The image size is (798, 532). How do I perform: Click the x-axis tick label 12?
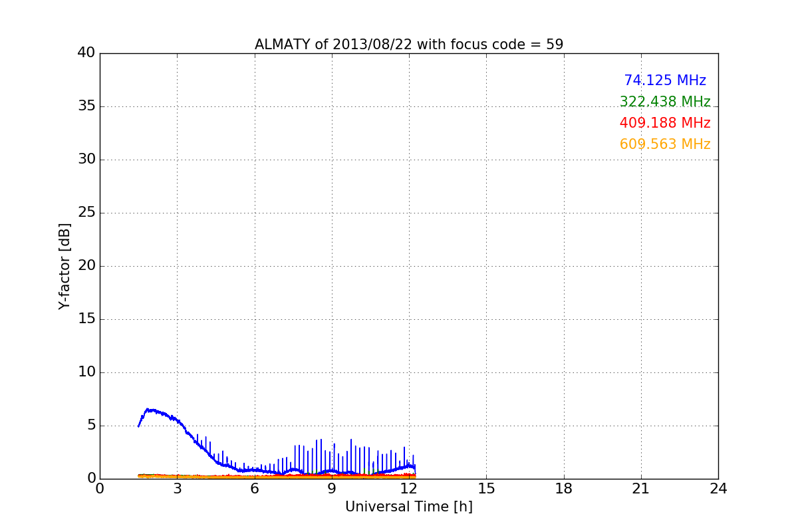coord(409,489)
